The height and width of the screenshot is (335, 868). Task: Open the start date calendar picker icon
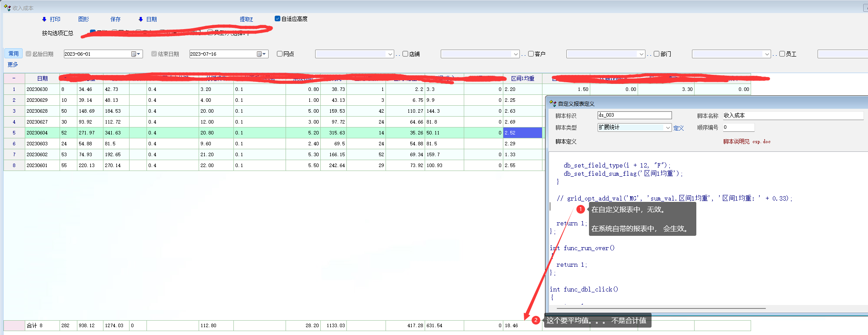tap(134, 54)
